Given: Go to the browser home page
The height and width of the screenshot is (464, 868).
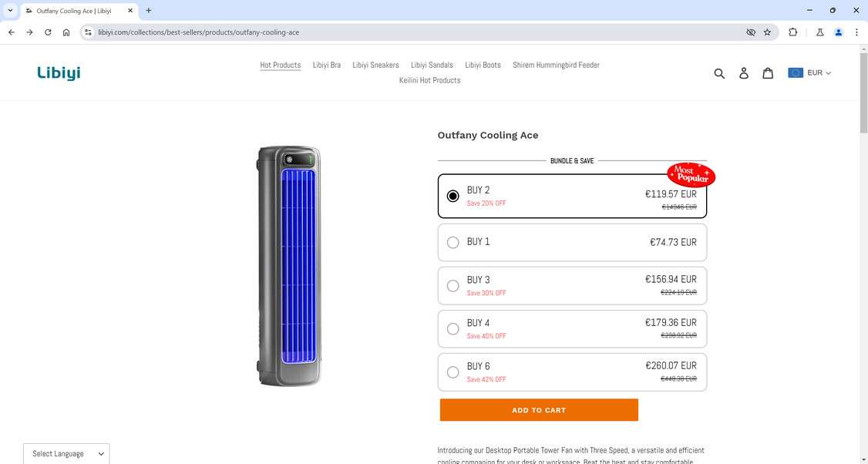Looking at the screenshot, I should [66, 32].
